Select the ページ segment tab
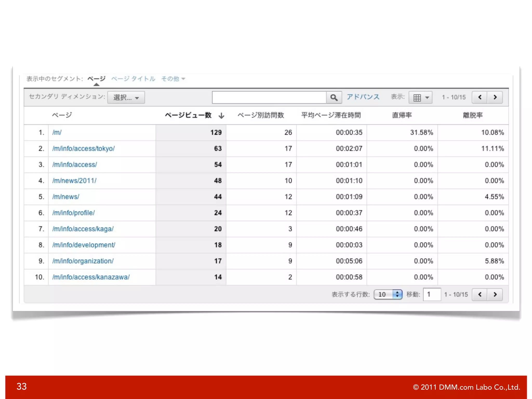This screenshot has width=532, height=399. coord(96,79)
